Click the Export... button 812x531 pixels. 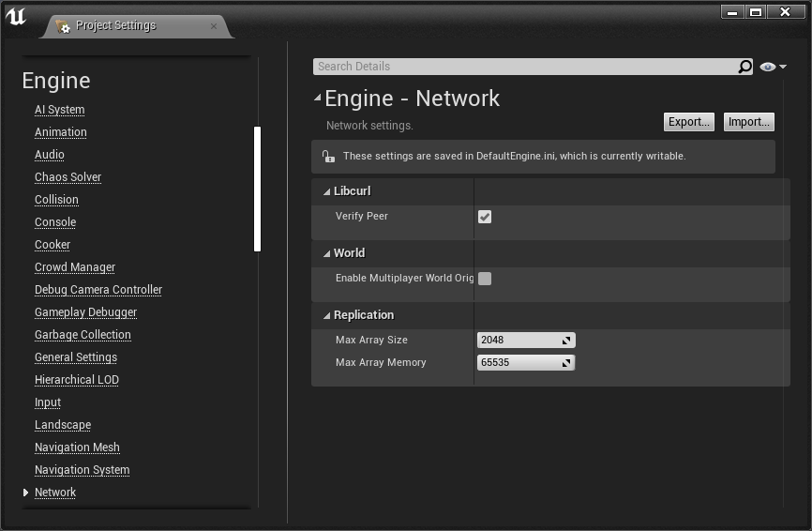coord(689,122)
